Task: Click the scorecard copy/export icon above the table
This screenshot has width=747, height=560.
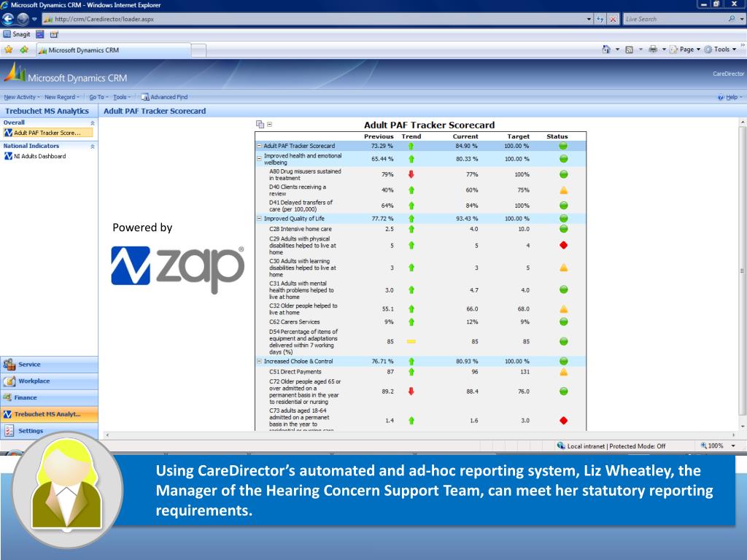Action: [260, 124]
